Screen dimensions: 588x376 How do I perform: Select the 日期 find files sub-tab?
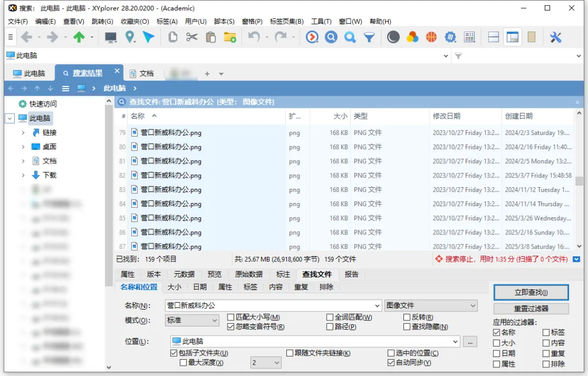pyautogui.click(x=200, y=287)
